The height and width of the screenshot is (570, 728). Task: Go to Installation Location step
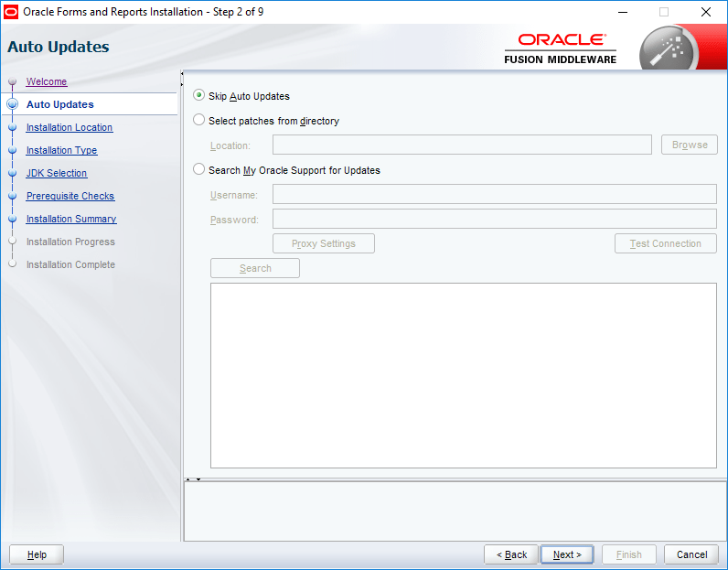point(70,127)
